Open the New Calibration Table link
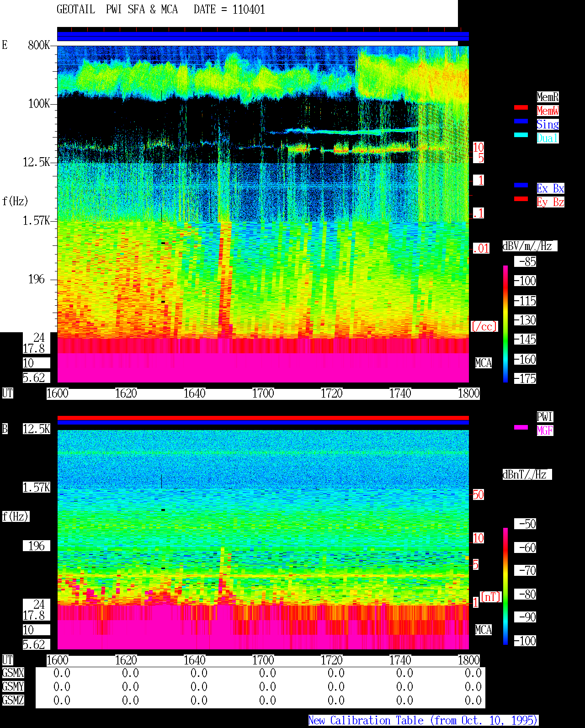The width and height of the screenshot is (585, 728). (x=423, y=721)
